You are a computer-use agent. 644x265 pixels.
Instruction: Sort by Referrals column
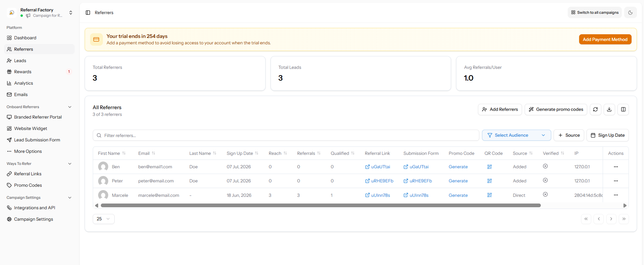(x=309, y=153)
